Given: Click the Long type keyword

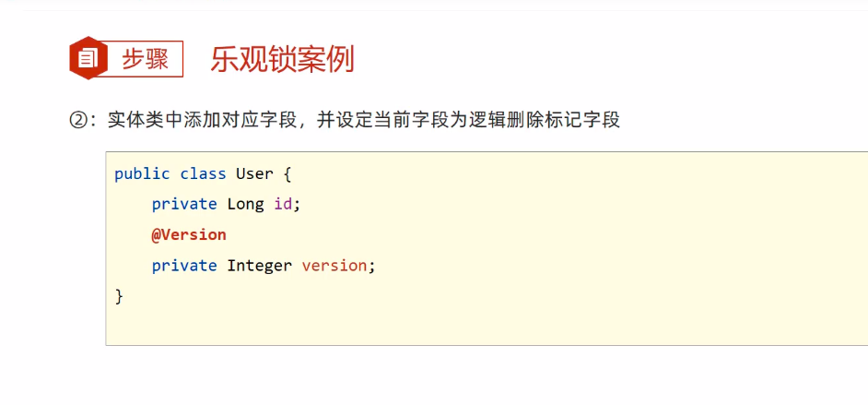Looking at the screenshot, I should (245, 204).
